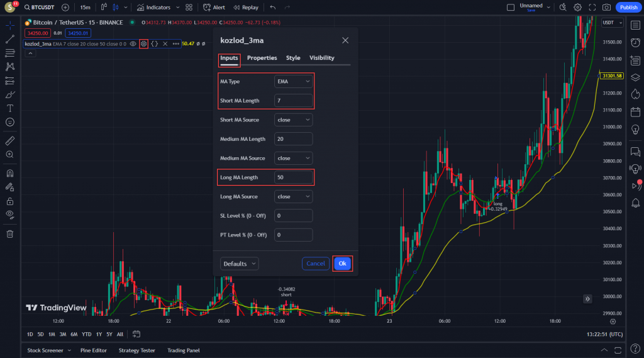Lock all drawing tools
The height and width of the screenshot is (358, 644).
[10, 201]
